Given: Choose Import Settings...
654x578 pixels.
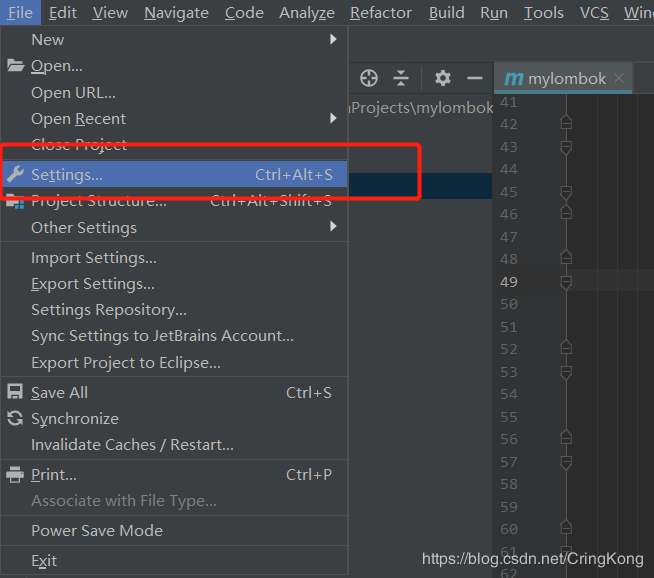Looking at the screenshot, I should tap(174, 258).
